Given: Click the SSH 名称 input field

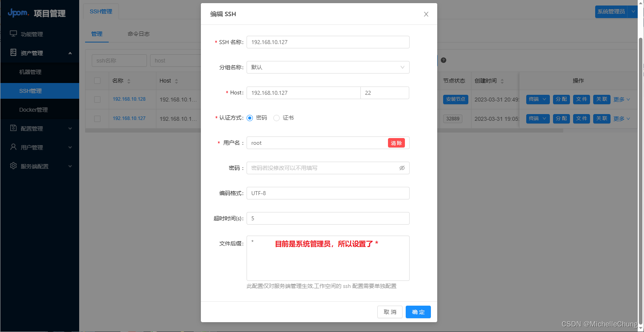Looking at the screenshot, I should pos(328,42).
